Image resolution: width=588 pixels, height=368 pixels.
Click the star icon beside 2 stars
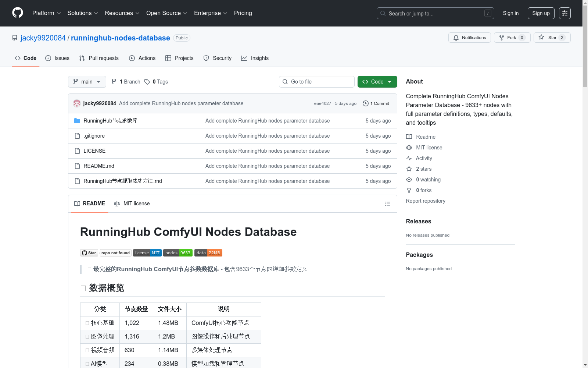409,169
